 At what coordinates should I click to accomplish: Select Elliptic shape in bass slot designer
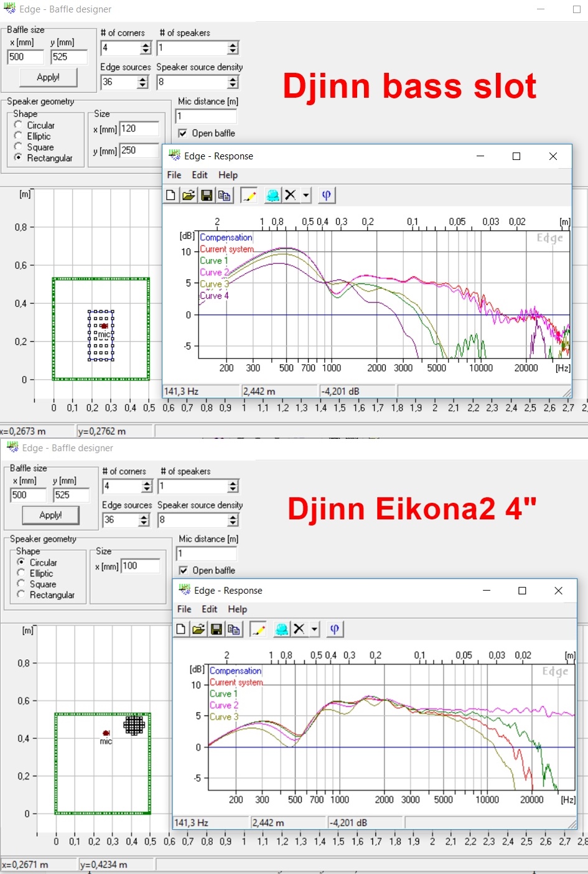point(19,136)
